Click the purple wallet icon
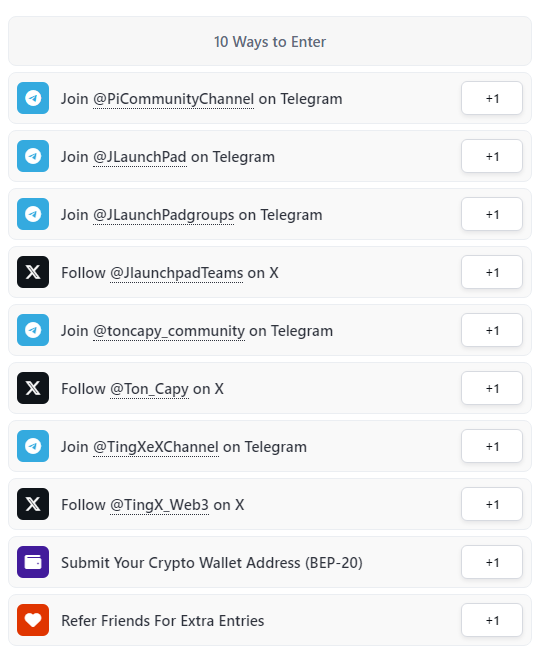 [x=33, y=562]
